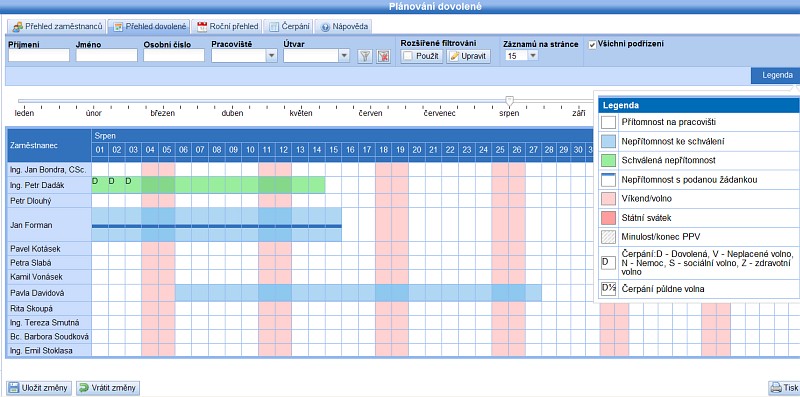Open the Roční přehled tab
The image size is (800, 397).
(x=228, y=27)
